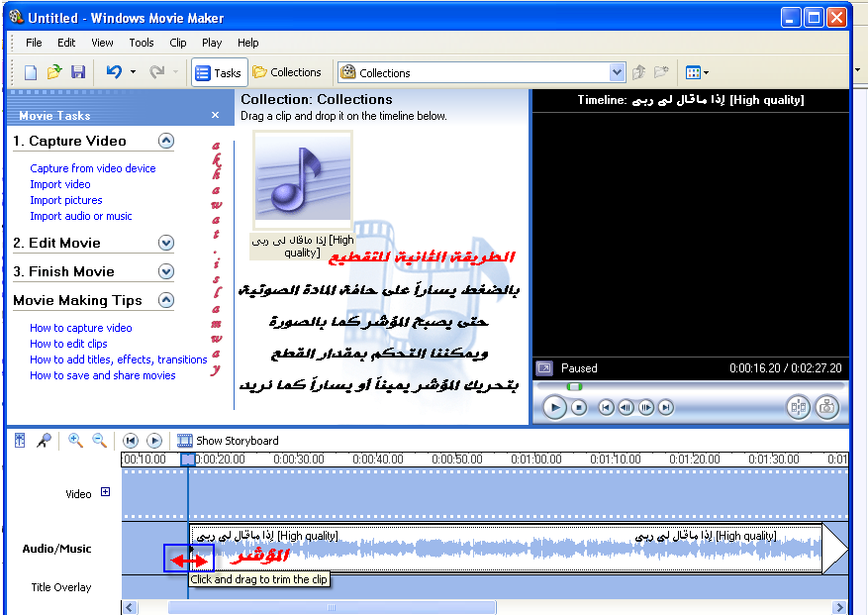The image size is (868, 615).
Task: Expand the Video track plus box
Action: [x=105, y=492]
